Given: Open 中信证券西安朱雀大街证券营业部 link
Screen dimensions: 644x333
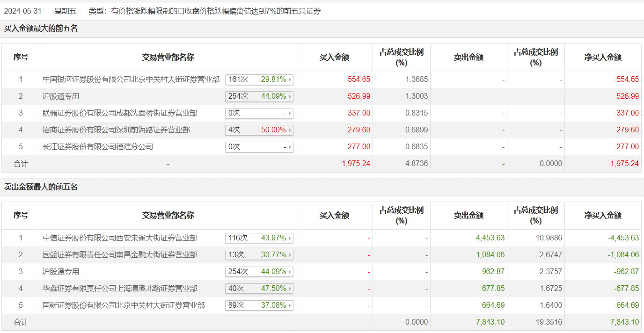Looking at the screenshot, I should pyautogui.click(x=120, y=238).
